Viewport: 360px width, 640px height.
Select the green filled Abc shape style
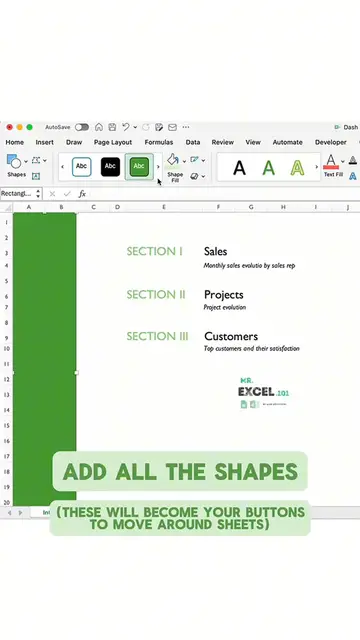click(139, 167)
